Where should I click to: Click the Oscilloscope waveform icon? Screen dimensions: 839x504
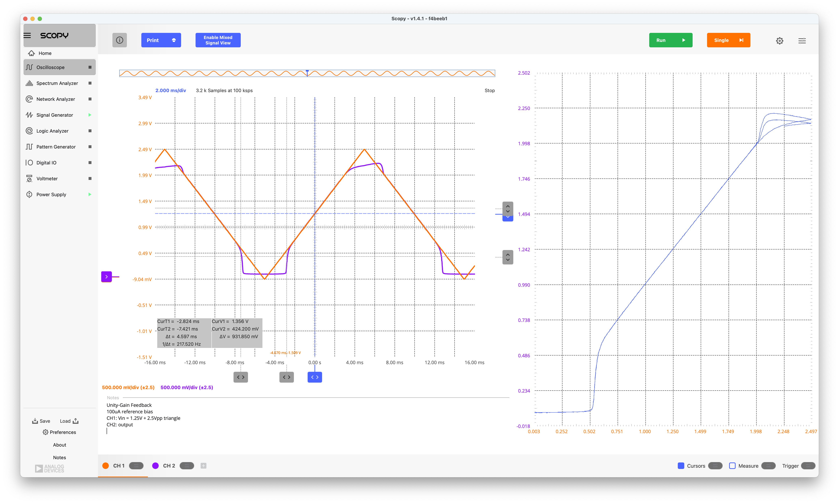[30, 67]
